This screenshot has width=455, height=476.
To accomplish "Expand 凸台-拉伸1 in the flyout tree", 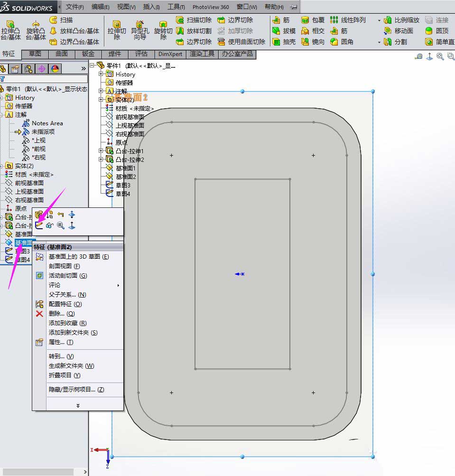I will tap(101, 150).
